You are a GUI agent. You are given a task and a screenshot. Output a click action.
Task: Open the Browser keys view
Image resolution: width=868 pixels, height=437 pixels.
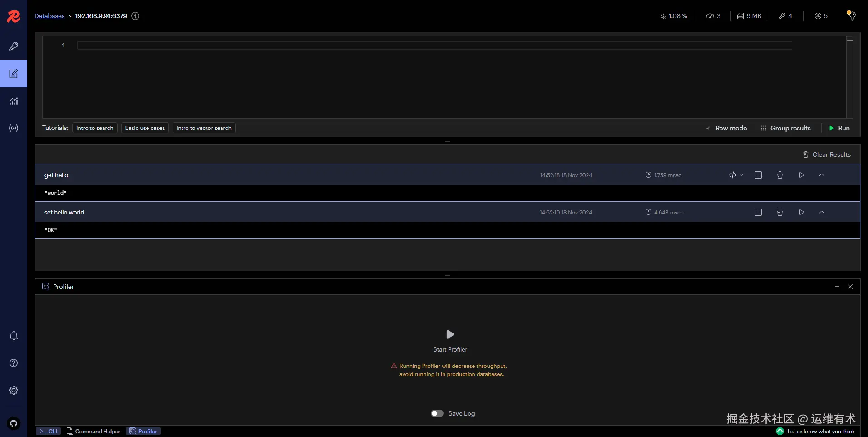click(14, 46)
